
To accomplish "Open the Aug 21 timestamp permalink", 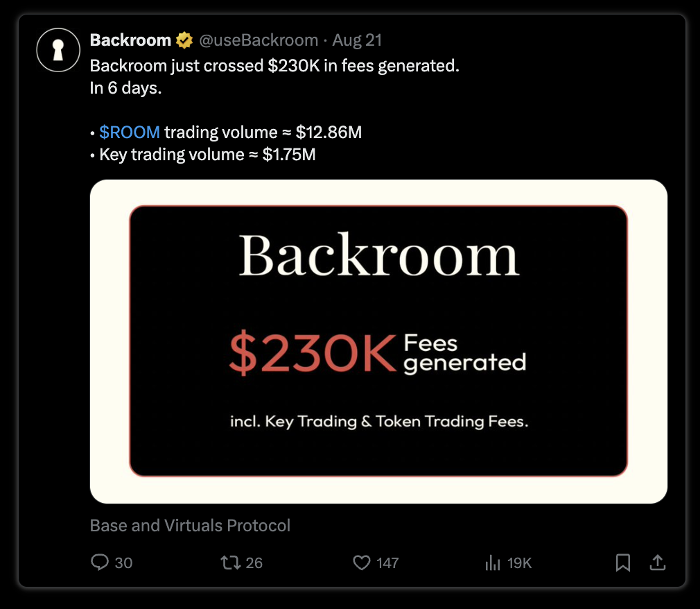I will tap(357, 40).
